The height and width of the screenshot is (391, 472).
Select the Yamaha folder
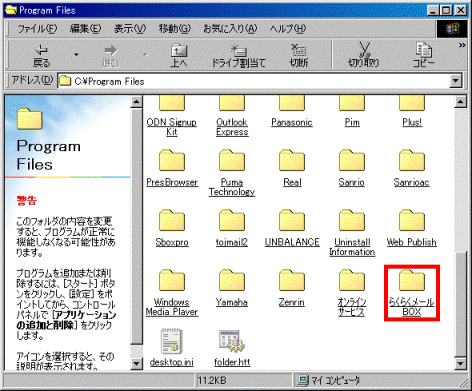point(232,288)
